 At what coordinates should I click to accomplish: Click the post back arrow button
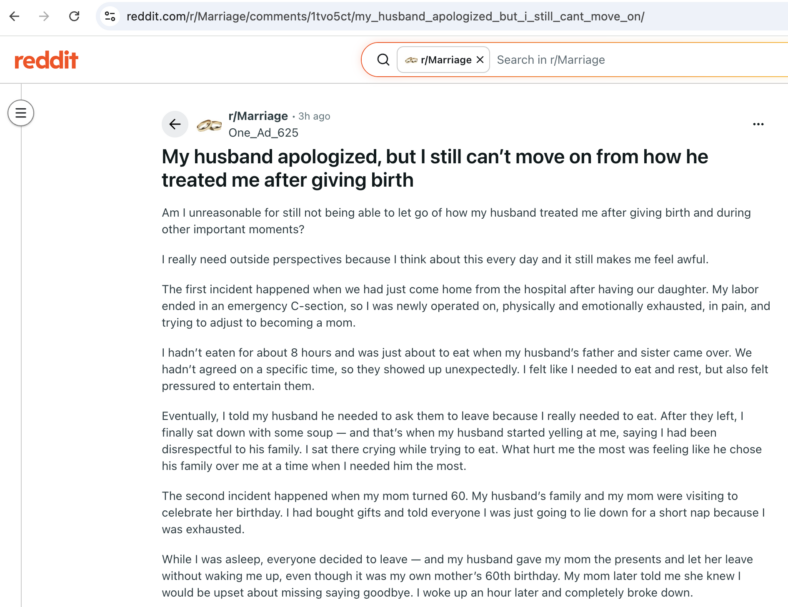coord(175,124)
